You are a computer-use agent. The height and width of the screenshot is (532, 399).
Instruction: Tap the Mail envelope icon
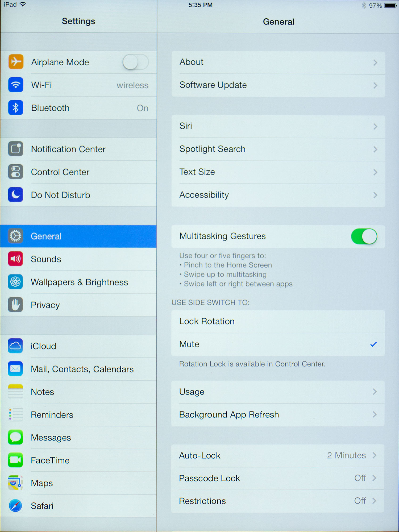15,369
